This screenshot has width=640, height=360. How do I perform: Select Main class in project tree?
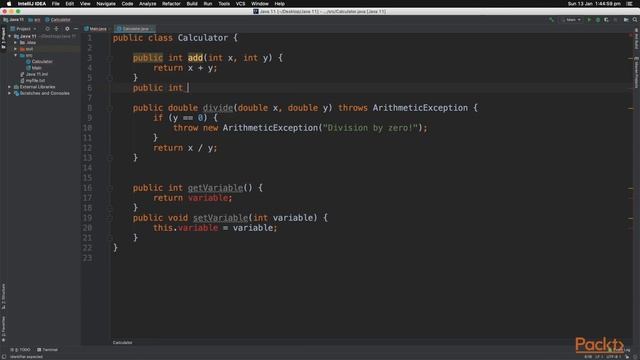(x=34, y=68)
